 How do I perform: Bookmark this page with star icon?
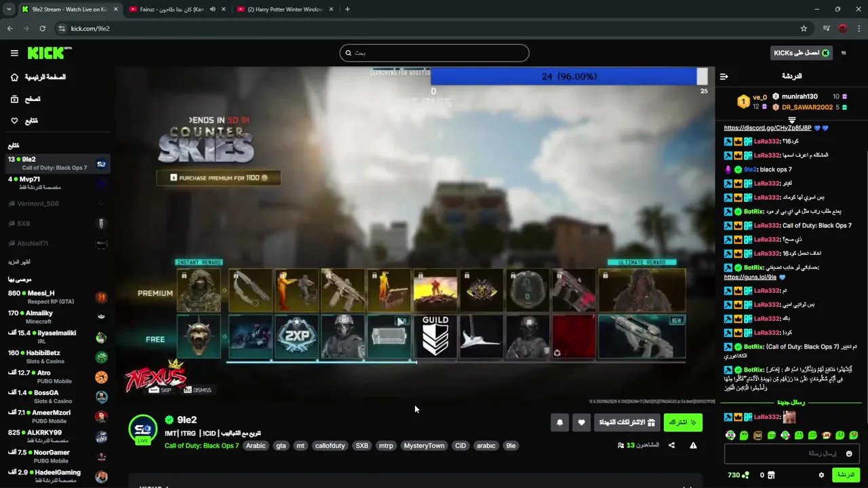click(x=804, y=28)
